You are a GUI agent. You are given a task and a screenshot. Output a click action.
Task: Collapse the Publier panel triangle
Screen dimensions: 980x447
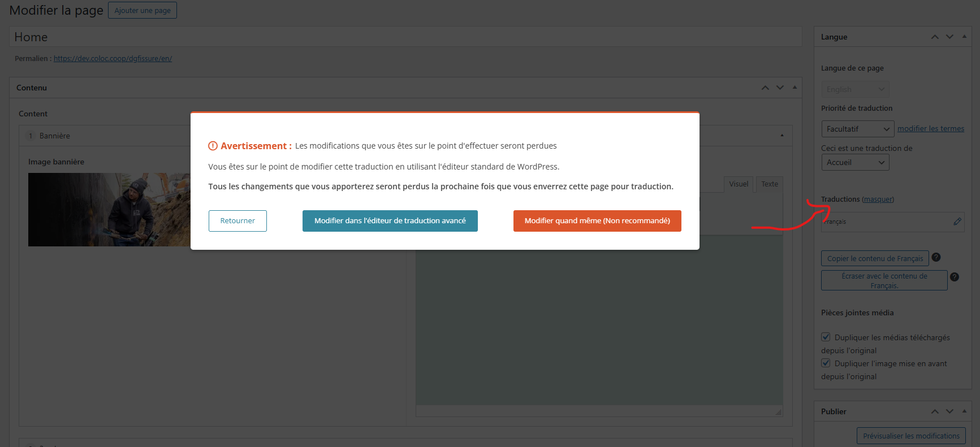tap(964, 411)
